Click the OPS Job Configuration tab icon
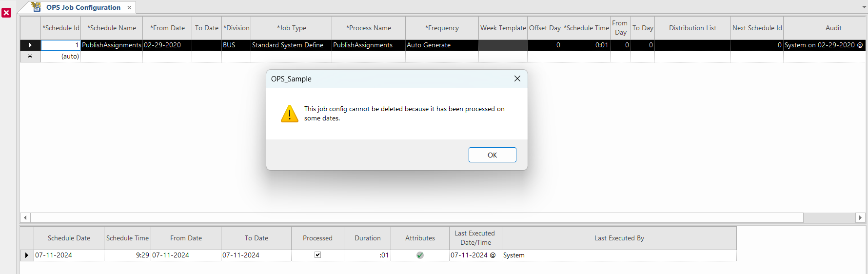The width and height of the screenshot is (868, 274). pos(36,7)
